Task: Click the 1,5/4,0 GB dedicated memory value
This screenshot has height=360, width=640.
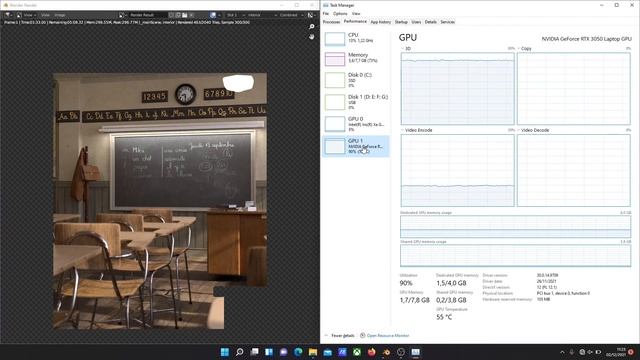Action: 451,283
